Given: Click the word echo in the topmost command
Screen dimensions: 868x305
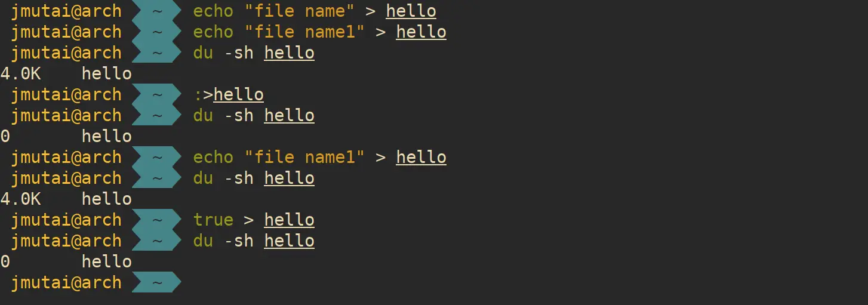Looking at the screenshot, I should 213,11.
